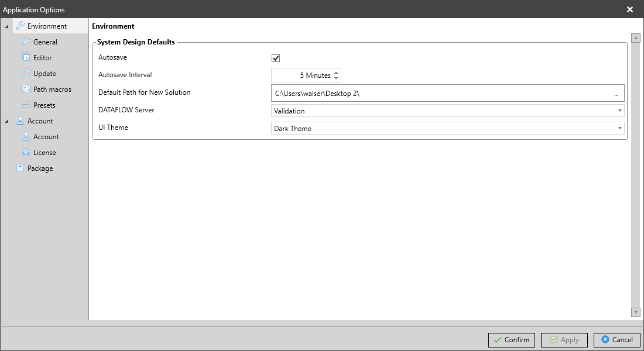Image resolution: width=644 pixels, height=351 pixels.
Task: Click the System Design Defaults heading
Action: click(136, 42)
